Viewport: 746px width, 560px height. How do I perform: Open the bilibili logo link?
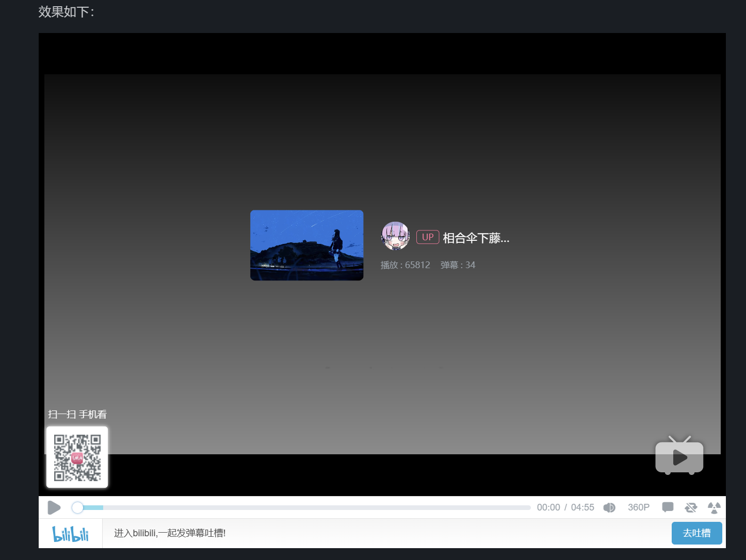tap(71, 533)
